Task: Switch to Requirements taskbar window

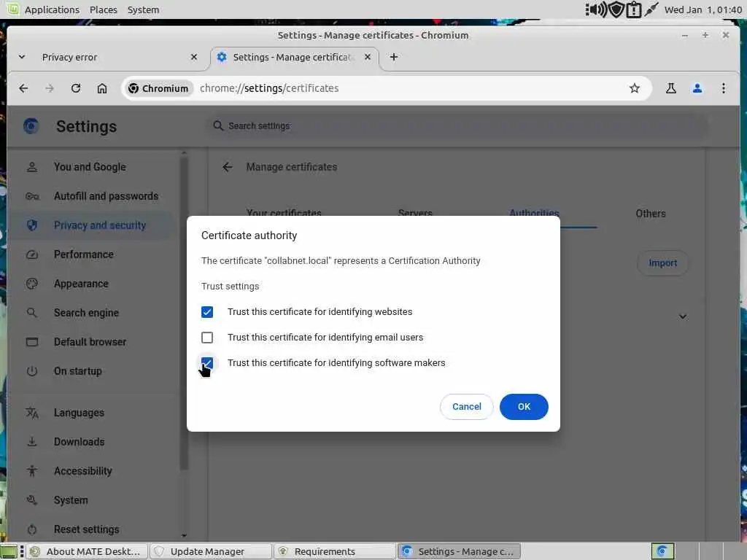Action: tap(334, 551)
